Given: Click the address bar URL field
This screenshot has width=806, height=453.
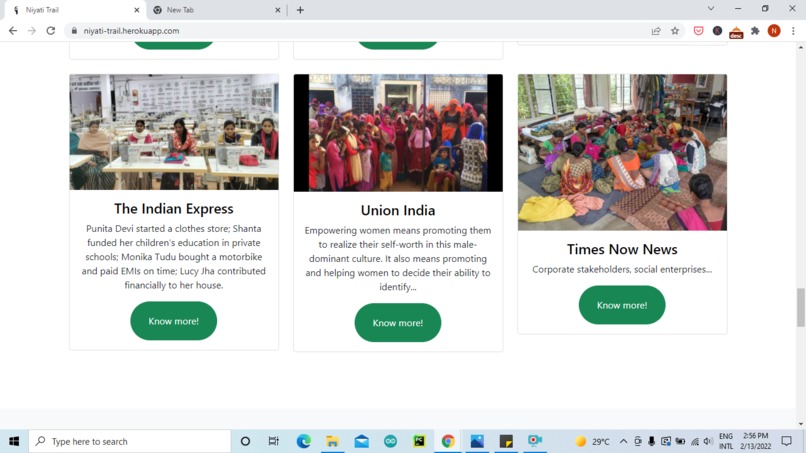Looking at the screenshot, I should (360, 31).
